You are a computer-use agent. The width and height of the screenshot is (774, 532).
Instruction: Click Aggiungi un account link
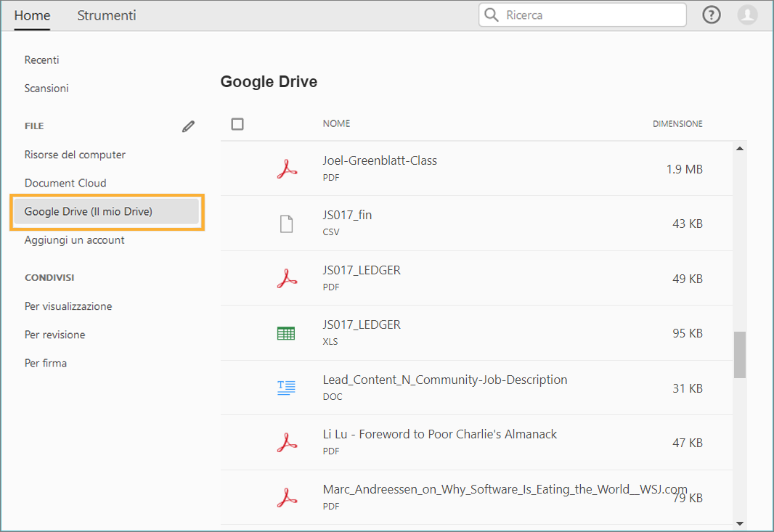pos(75,240)
